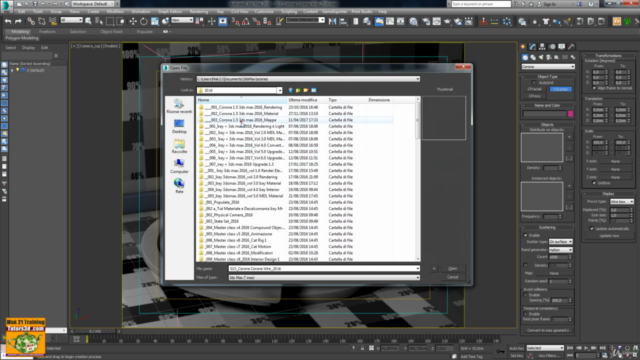The image size is (640, 360).
Task: Open the Rendering menu
Action: 199,12
